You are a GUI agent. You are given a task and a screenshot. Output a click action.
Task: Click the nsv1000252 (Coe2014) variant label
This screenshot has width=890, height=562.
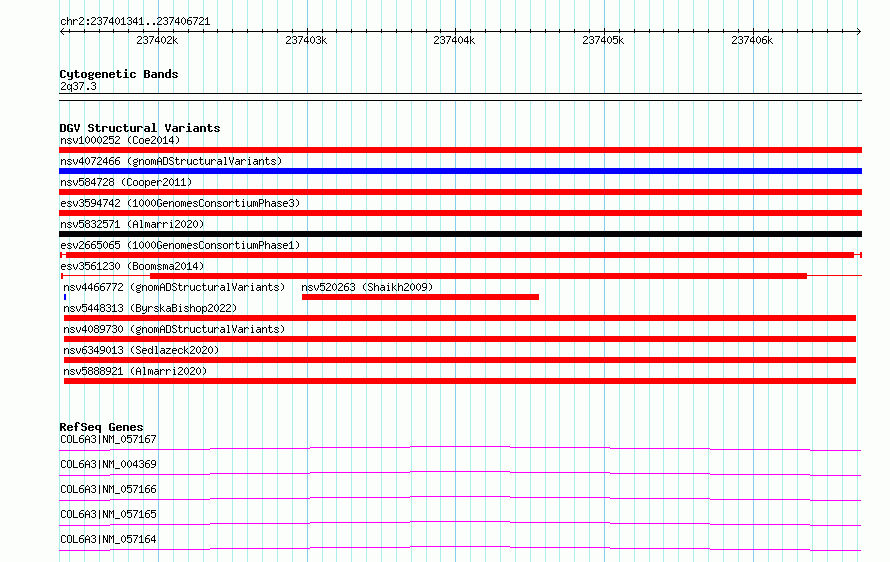tap(120, 140)
